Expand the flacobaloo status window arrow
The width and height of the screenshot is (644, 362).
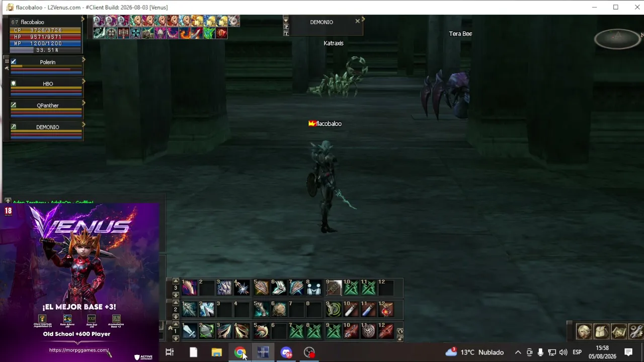pyautogui.click(x=84, y=20)
